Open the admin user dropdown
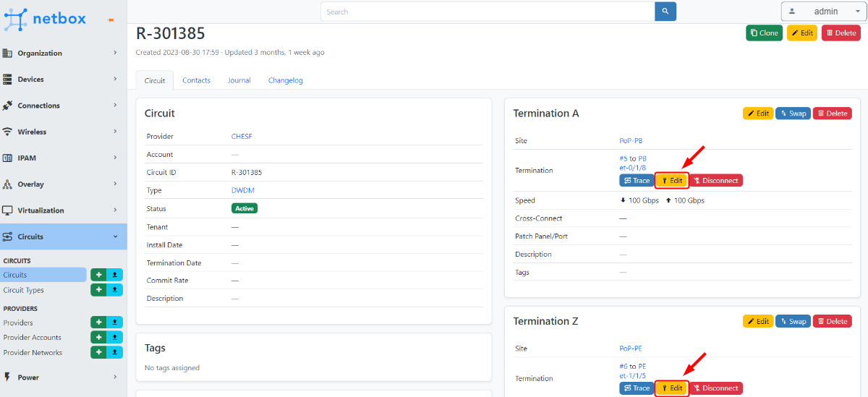The height and width of the screenshot is (397, 868). tap(822, 12)
